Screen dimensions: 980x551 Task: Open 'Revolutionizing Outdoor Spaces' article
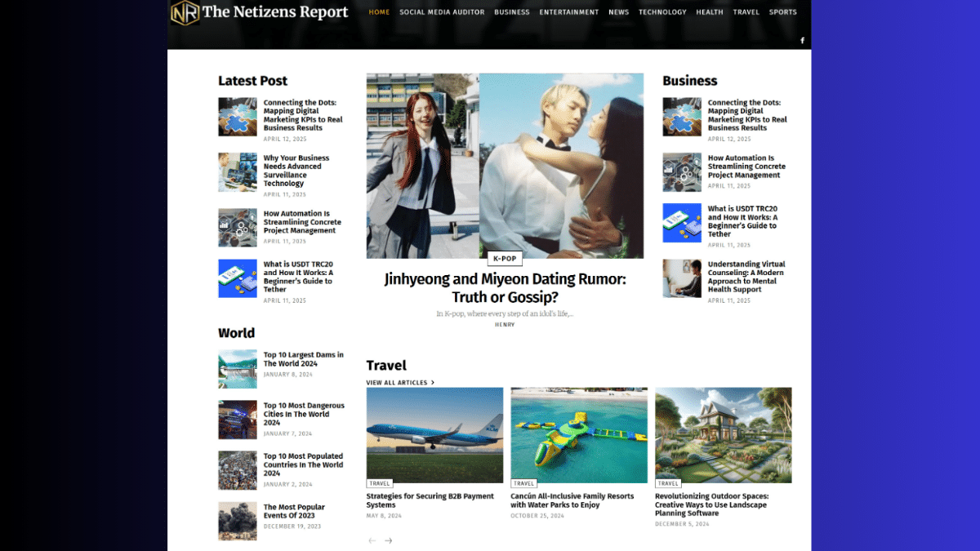click(x=712, y=504)
